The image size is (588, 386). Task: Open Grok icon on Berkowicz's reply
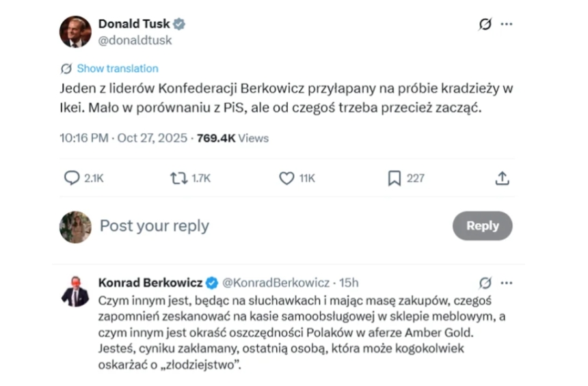click(485, 282)
